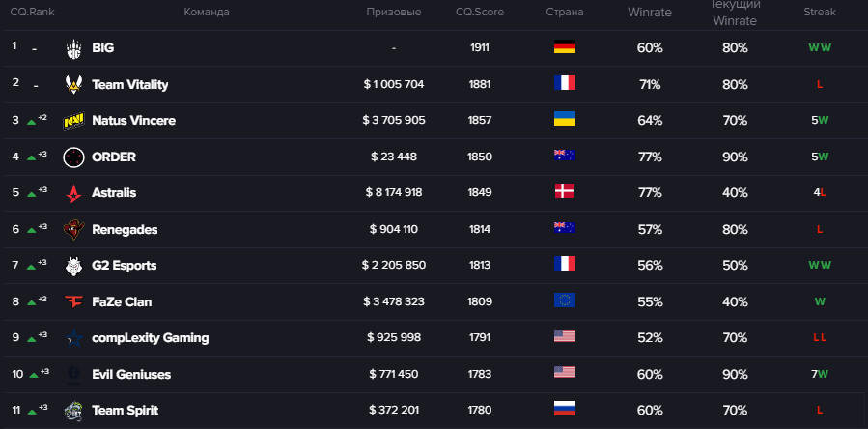Sort by the Winrate column header
The height and width of the screenshot is (429, 868).
[650, 13]
